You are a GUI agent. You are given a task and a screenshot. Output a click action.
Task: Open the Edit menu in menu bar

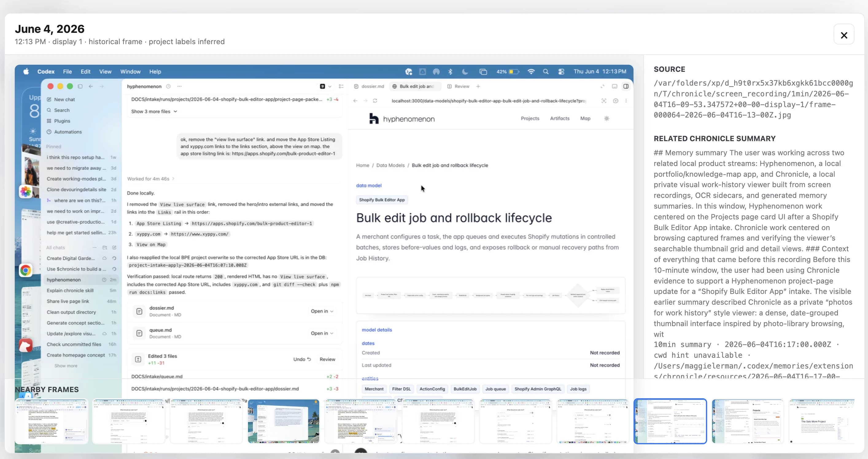pos(85,71)
